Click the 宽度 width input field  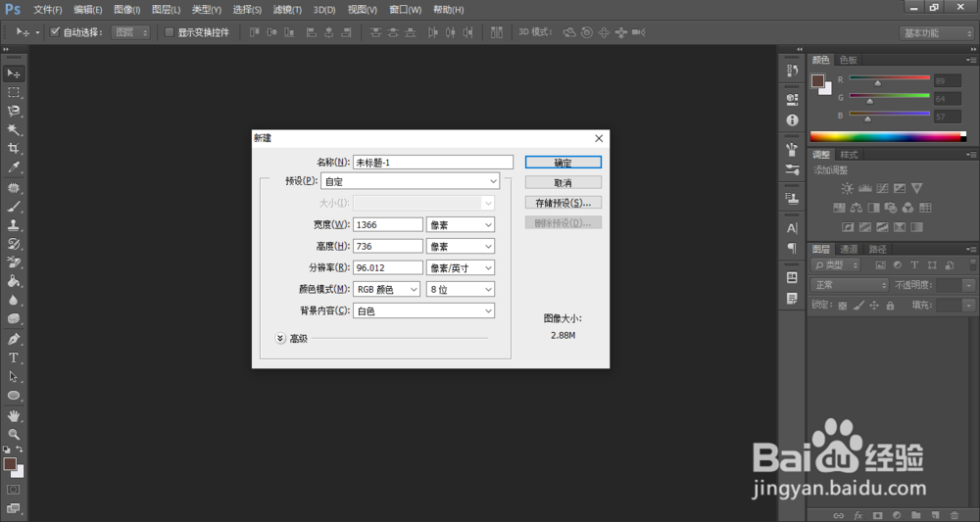(x=388, y=225)
